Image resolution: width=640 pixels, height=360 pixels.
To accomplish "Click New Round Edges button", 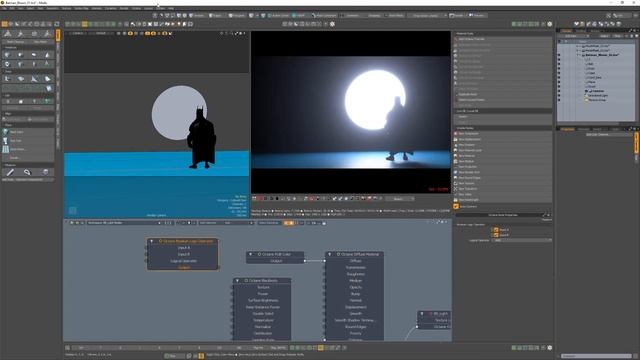I will pos(503,178).
